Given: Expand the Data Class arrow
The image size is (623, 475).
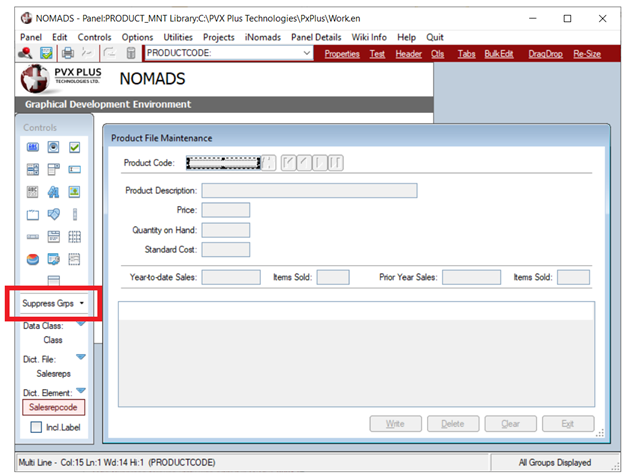Looking at the screenshot, I should pyautogui.click(x=81, y=326).
